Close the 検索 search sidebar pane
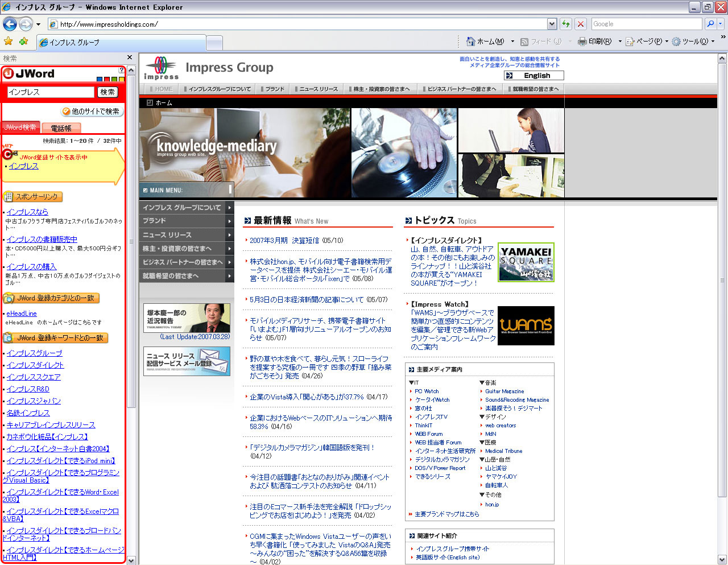This screenshot has height=565, width=728. click(130, 57)
